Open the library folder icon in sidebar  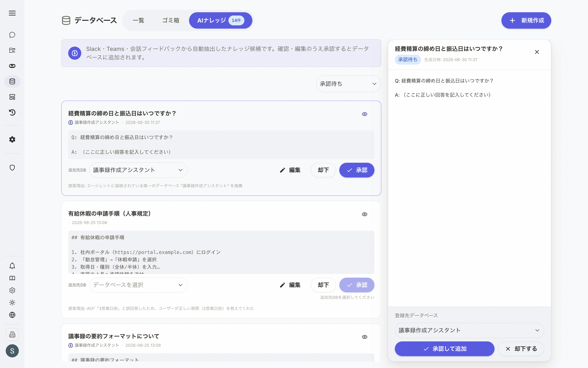(x=12, y=50)
